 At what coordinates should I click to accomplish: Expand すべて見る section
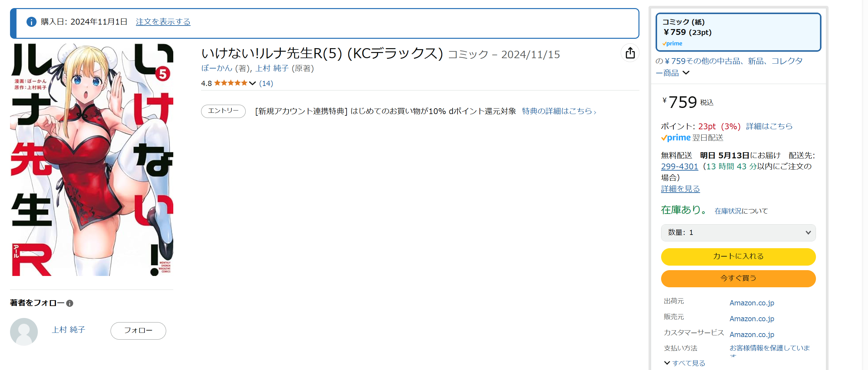click(684, 363)
